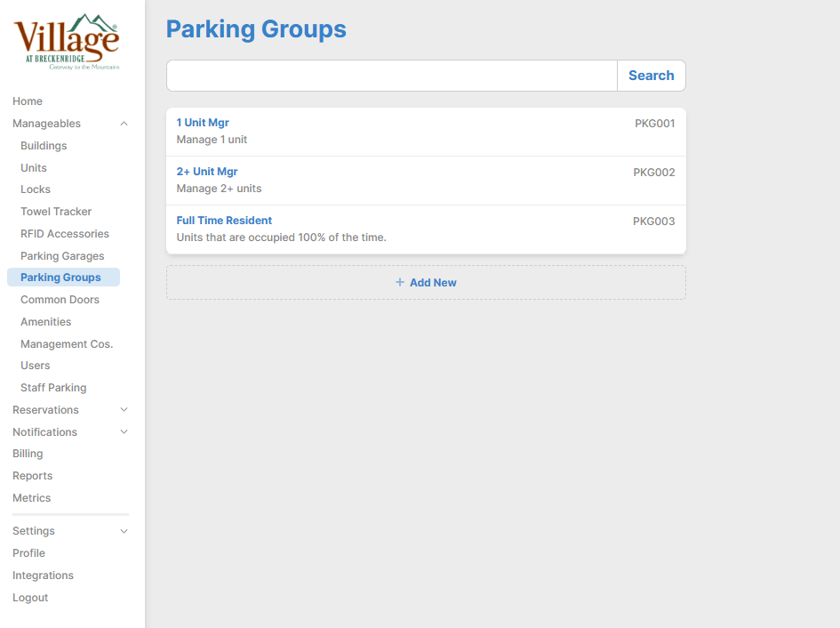Open the Billing page
The width and height of the screenshot is (840, 628).
pyautogui.click(x=28, y=454)
